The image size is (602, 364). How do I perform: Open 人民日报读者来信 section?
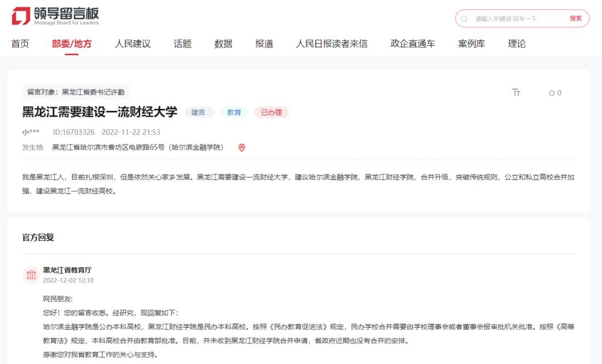[x=332, y=44]
